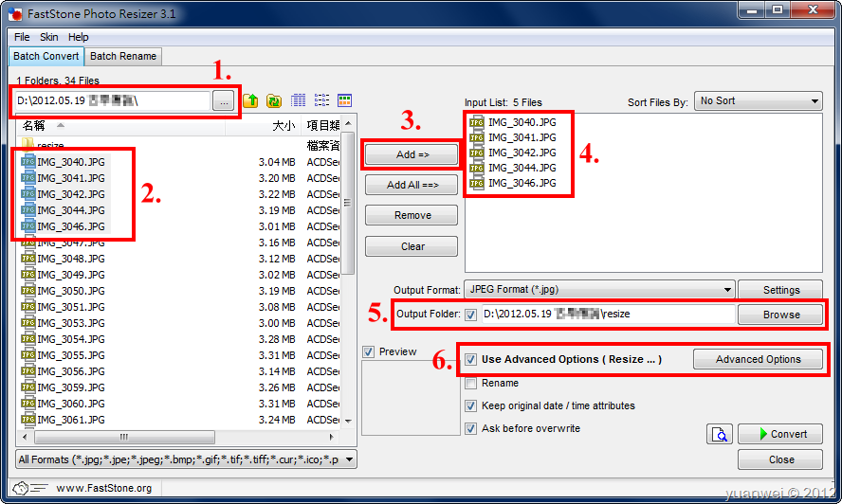Select IMG_3053.JPG in file list
The height and width of the screenshot is (504, 842).
71,323
